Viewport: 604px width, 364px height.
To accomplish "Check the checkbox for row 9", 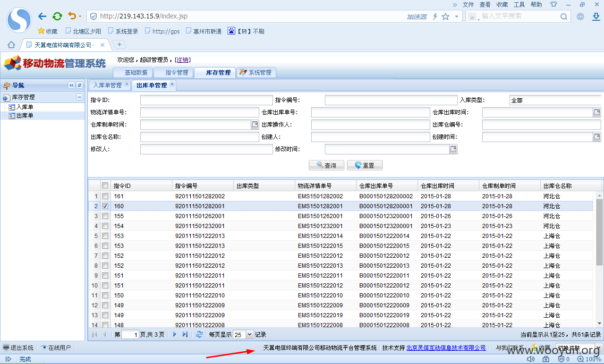I will click(105, 275).
